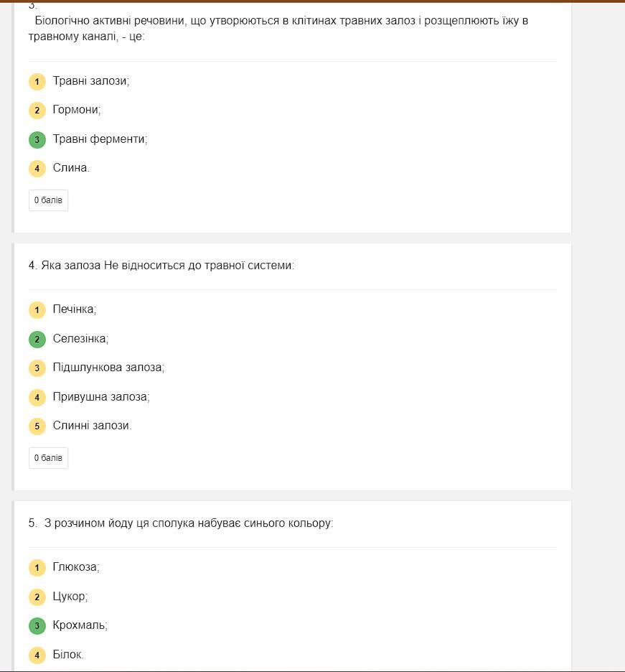Pick option 3 'Підшлункова залоза'
625x672 pixels.
click(108, 368)
